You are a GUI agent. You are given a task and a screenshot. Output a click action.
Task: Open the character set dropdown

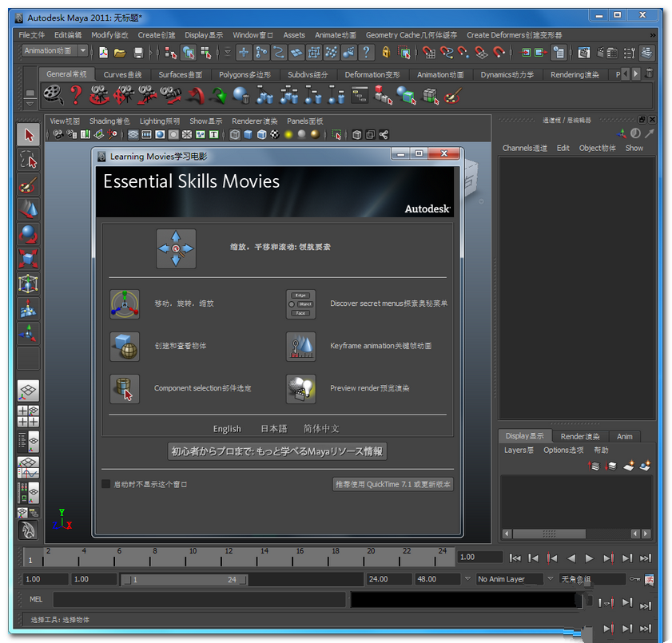(592, 579)
